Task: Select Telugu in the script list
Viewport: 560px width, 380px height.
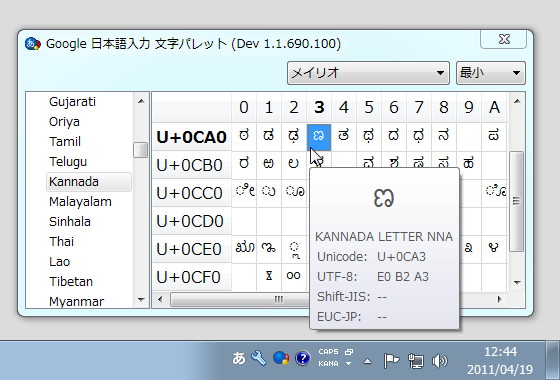Action: click(68, 162)
